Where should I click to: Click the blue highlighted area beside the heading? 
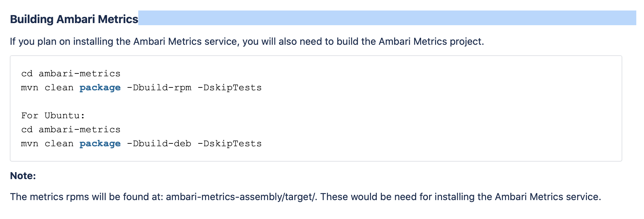[387, 18]
